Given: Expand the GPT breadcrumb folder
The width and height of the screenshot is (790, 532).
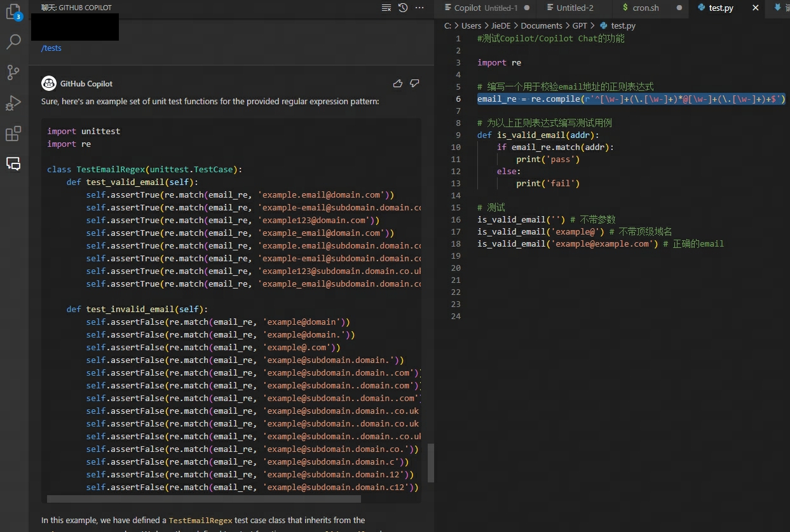Looking at the screenshot, I should tap(580, 26).
